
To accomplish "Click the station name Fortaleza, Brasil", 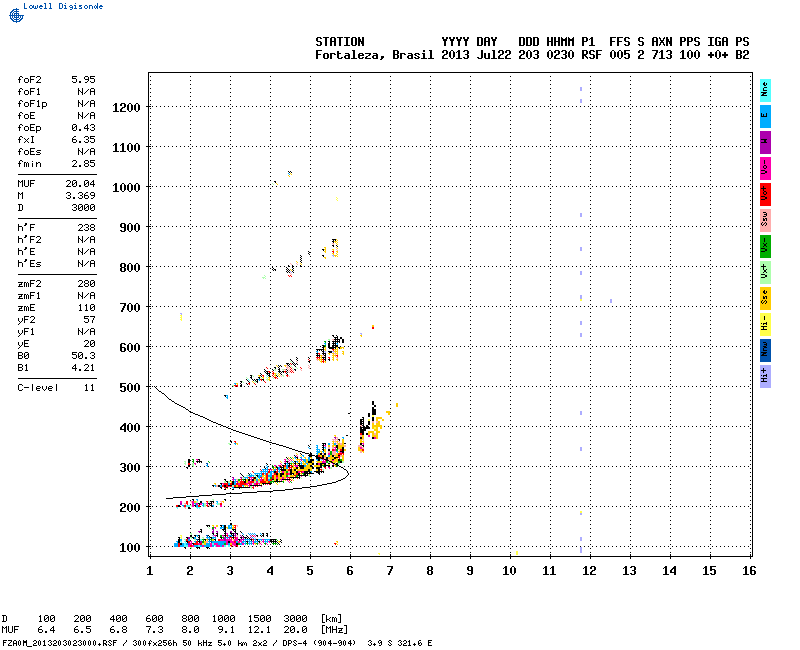I will [x=374, y=55].
